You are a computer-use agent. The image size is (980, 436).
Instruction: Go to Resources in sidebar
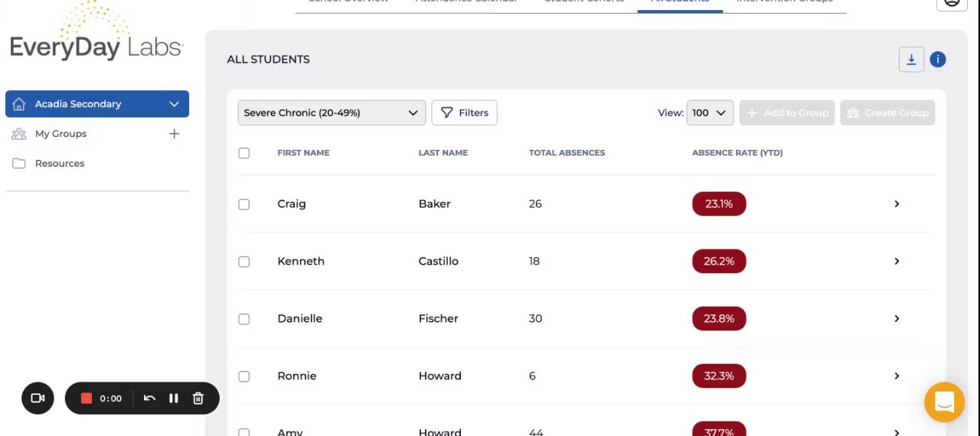tap(60, 164)
